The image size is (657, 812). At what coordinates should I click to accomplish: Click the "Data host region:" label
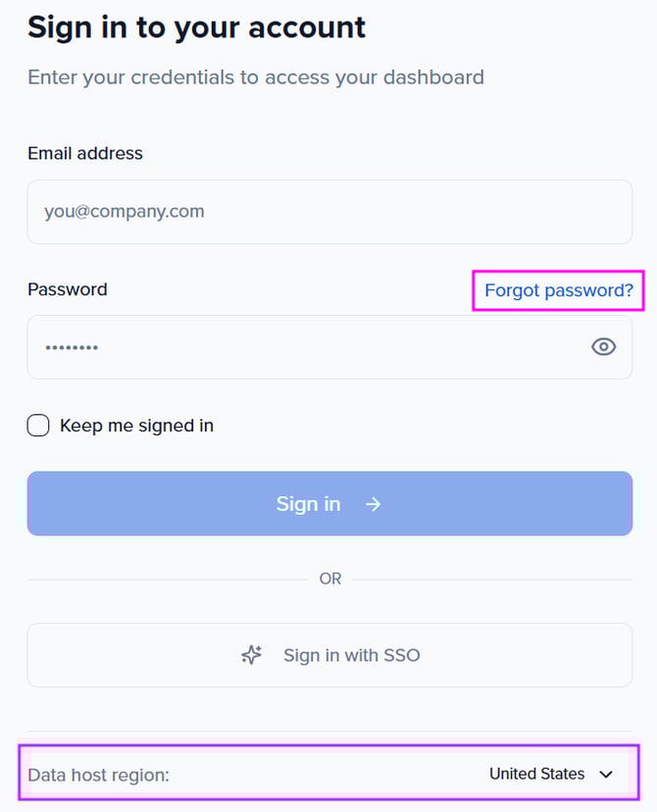coord(98,775)
